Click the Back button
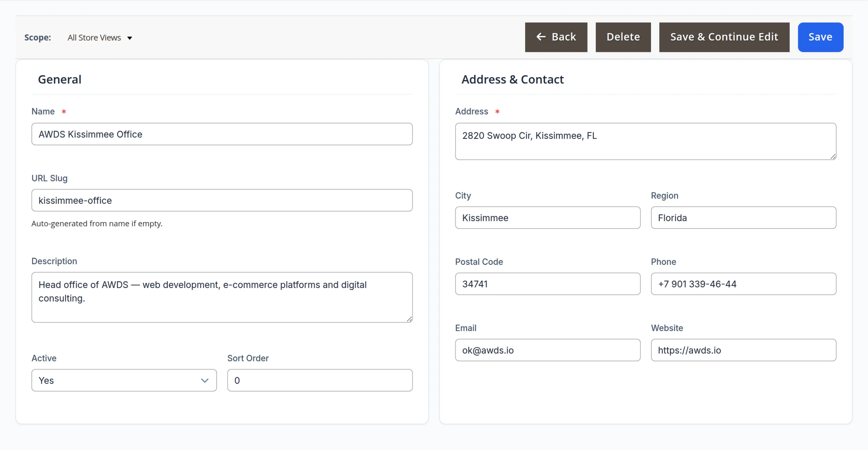 point(556,37)
